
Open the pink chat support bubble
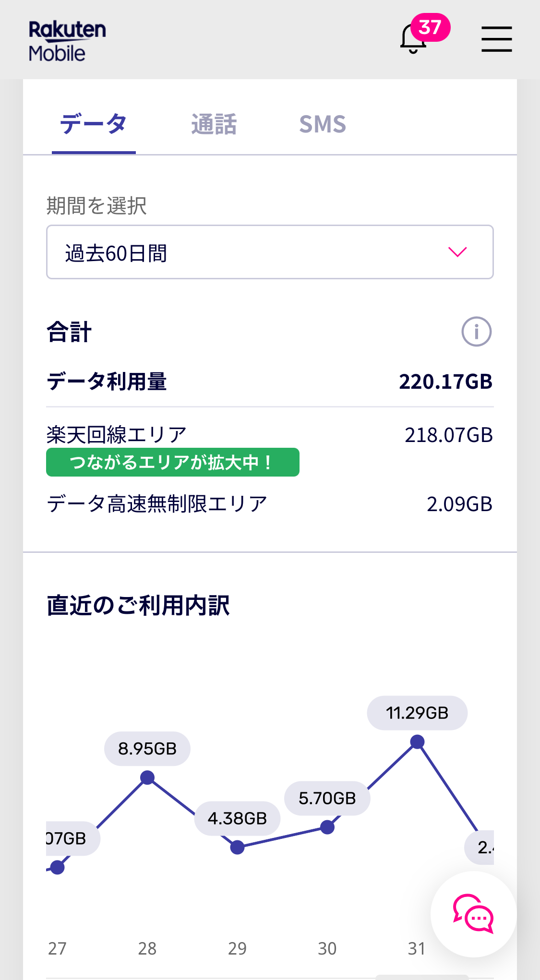coord(473,914)
